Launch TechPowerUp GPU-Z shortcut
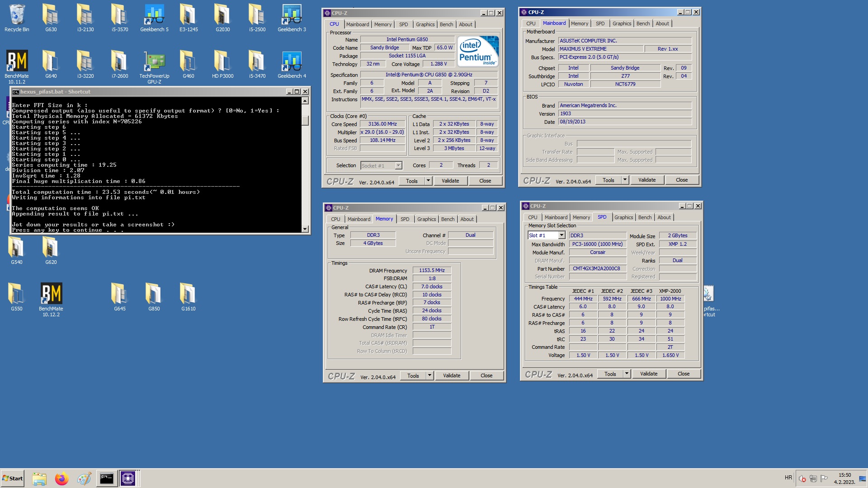Viewport: 868px width, 488px height. pos(154,67)
